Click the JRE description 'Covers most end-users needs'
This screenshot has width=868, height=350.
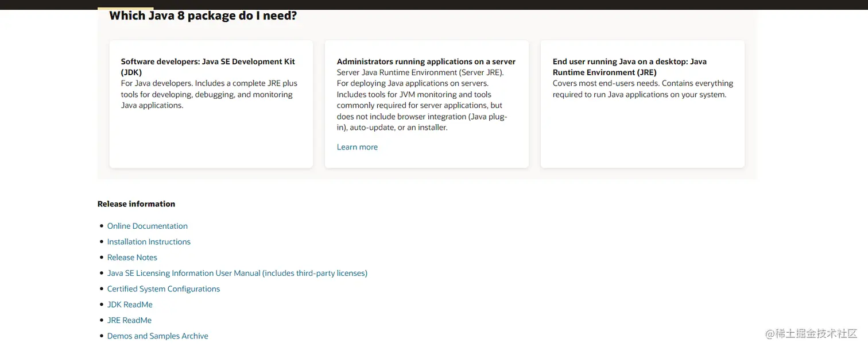click(643, 89)
